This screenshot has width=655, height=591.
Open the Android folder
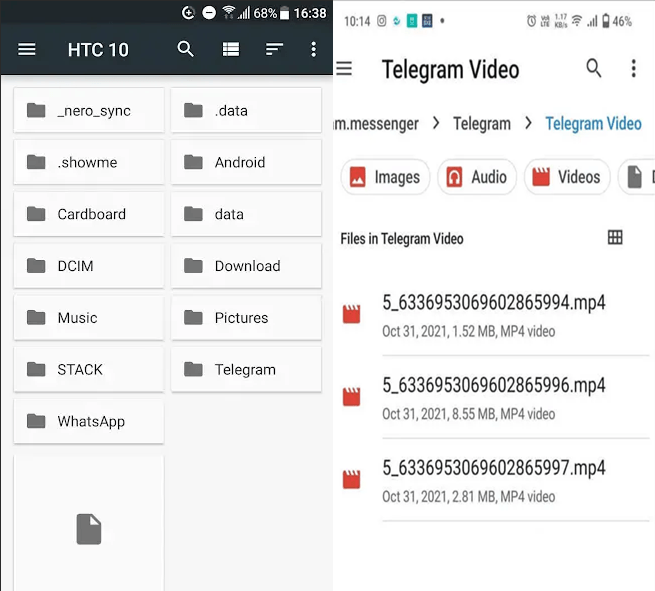click(246, 162)
